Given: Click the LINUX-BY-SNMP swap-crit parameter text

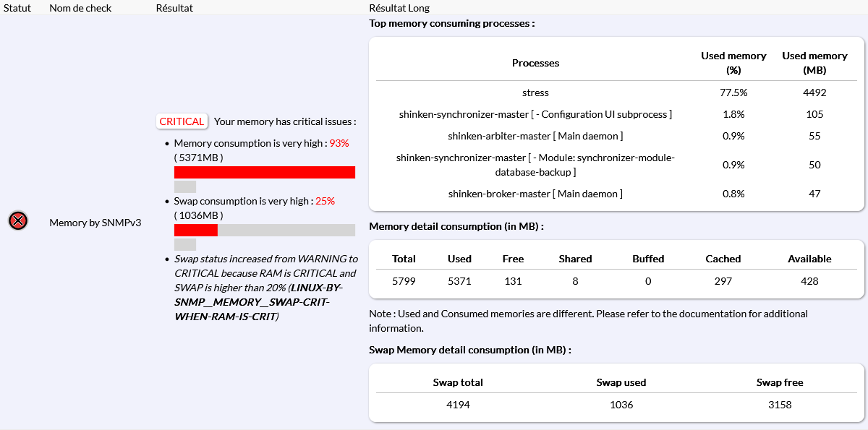Looking at the screenshot, I should 252,302.
